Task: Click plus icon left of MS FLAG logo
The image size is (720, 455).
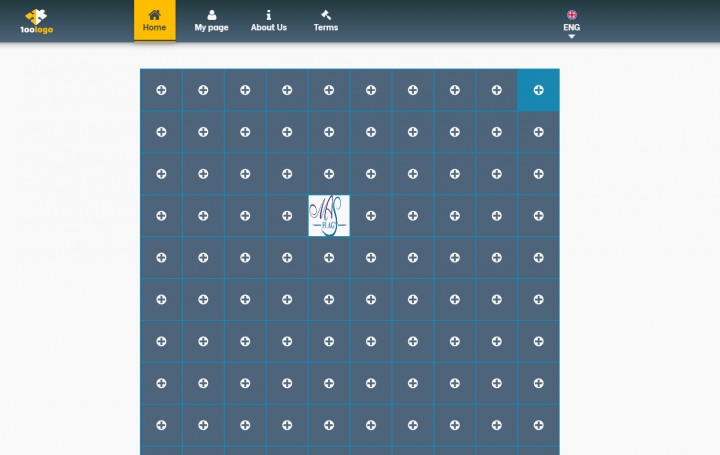Action: click(x=287, y=216)
